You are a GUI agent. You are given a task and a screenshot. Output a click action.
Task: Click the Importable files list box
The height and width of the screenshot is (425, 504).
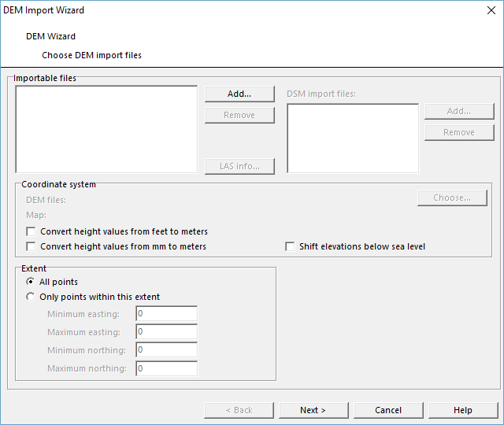[x=106, y=129]
